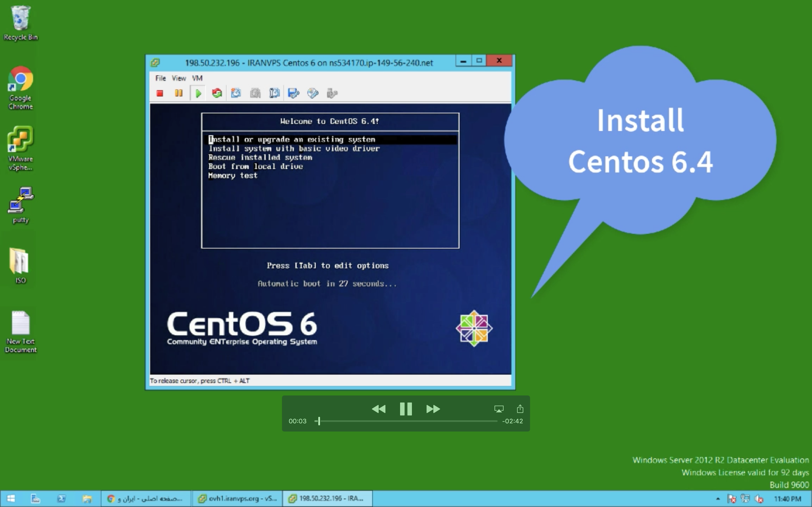Reset the VM with the red-green arrows icon
The height and width of the screenshot is (507, 812).
click(x=217, y=93)
